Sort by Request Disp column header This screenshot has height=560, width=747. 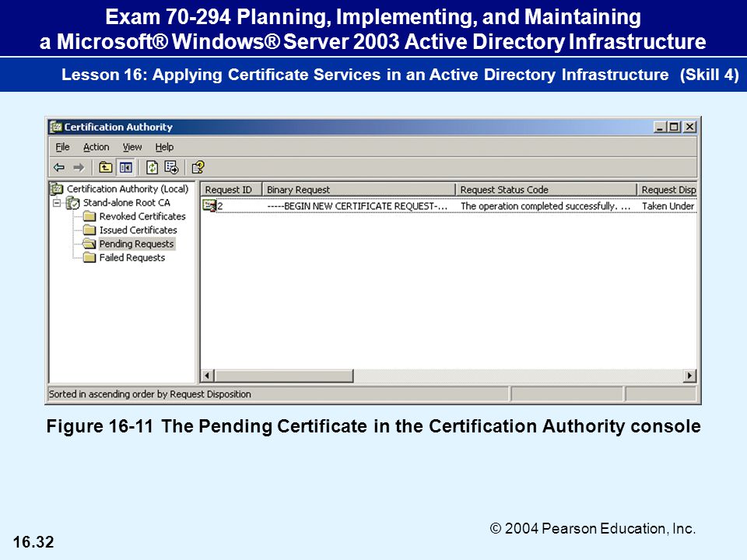tap(668, 190)
